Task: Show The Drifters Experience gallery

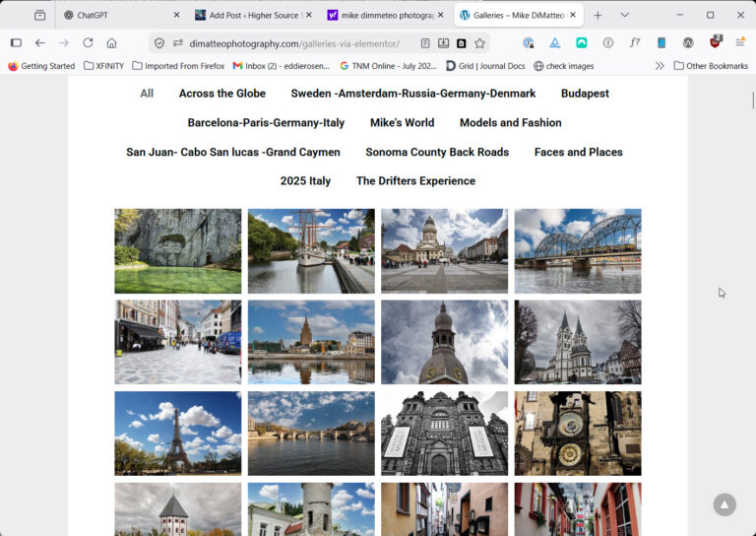Action: click(415, 181)
